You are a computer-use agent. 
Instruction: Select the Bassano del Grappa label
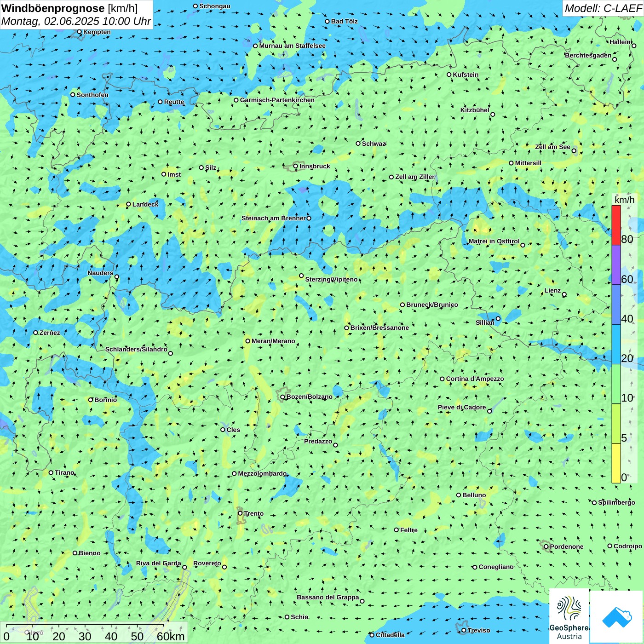pyautogui.click(x=328, y=597)
